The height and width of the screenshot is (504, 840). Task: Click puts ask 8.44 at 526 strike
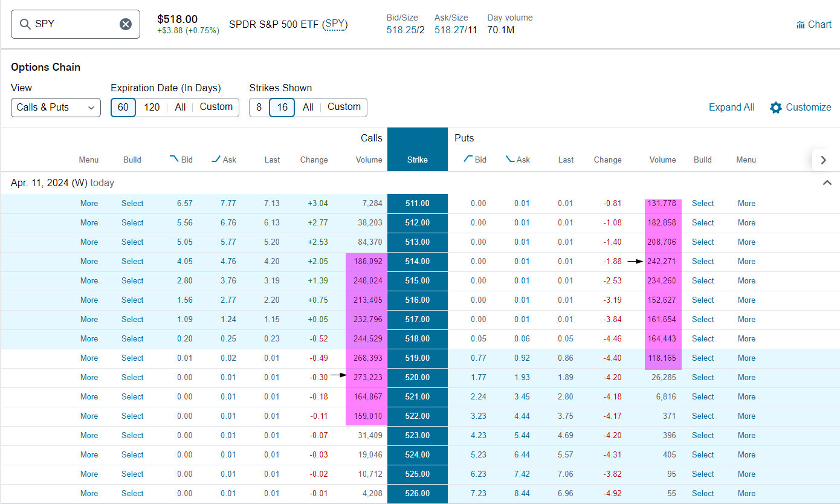tap(522, 494)
